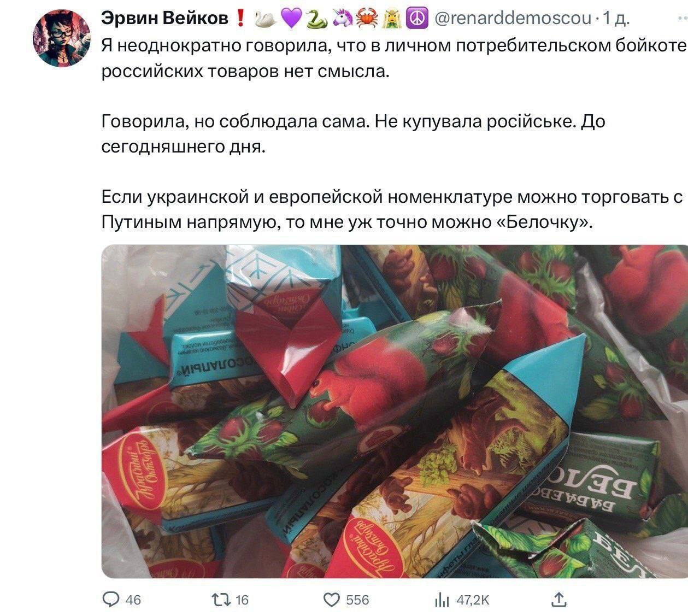Viewport: 688px width, 616px height.
Task: Retweet this post via the arrows icon
Action: (x=222, y=600)
